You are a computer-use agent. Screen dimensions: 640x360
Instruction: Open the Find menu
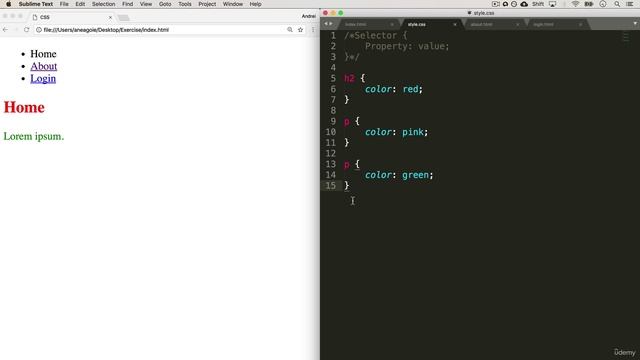click(x=127, y=4)
